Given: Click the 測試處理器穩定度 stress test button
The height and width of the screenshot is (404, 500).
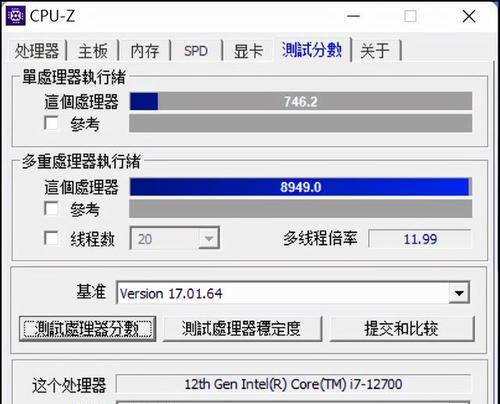Looking at the screenshot, I should point(242,329).
